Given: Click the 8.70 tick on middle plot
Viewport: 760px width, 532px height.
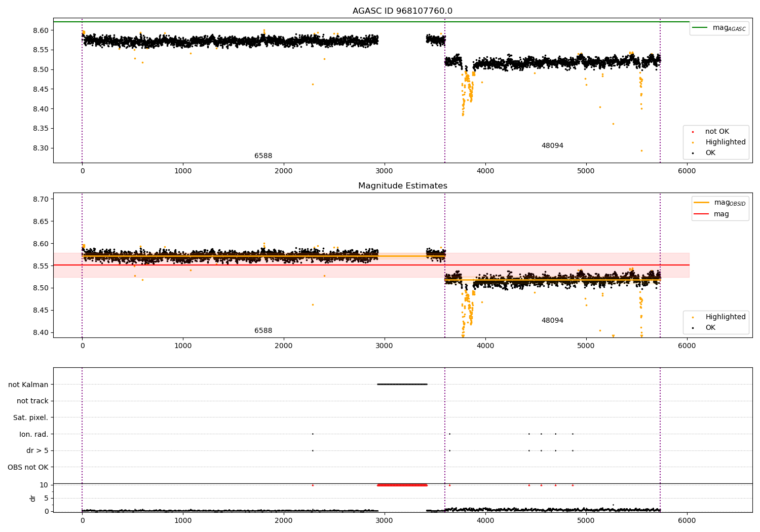Looking at the screenshot, I should pos(41,199).
